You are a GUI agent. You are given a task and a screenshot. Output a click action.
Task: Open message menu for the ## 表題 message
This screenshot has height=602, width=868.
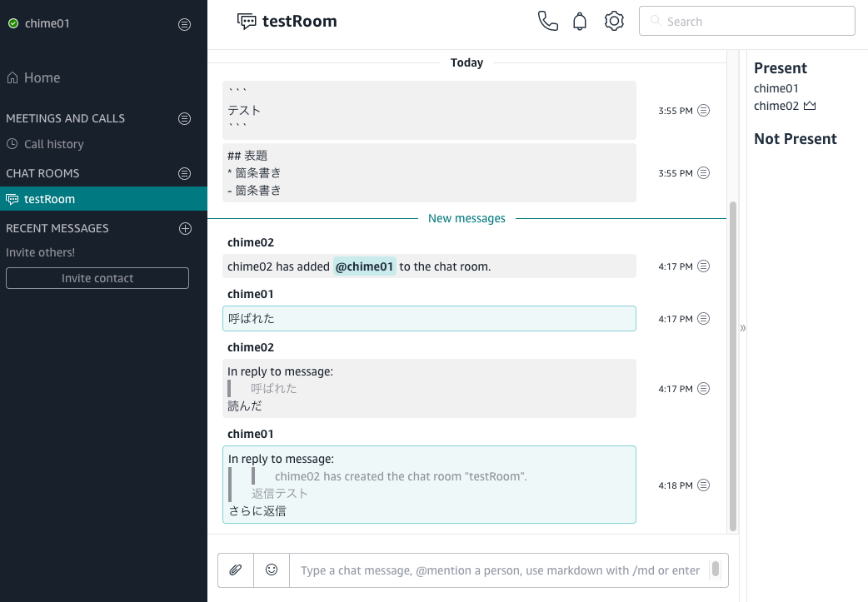(703, 172)
